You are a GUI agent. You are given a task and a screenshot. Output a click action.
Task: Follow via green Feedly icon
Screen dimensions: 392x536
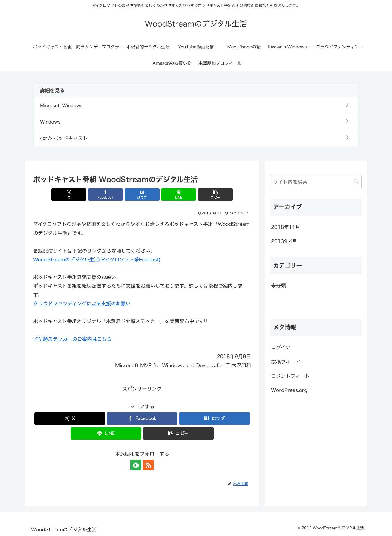point(136,465)
